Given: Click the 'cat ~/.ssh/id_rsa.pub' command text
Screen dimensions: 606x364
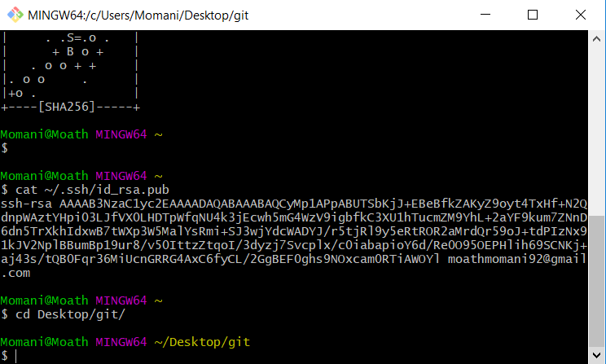Looking at the screenshot, I should (92, 190).
